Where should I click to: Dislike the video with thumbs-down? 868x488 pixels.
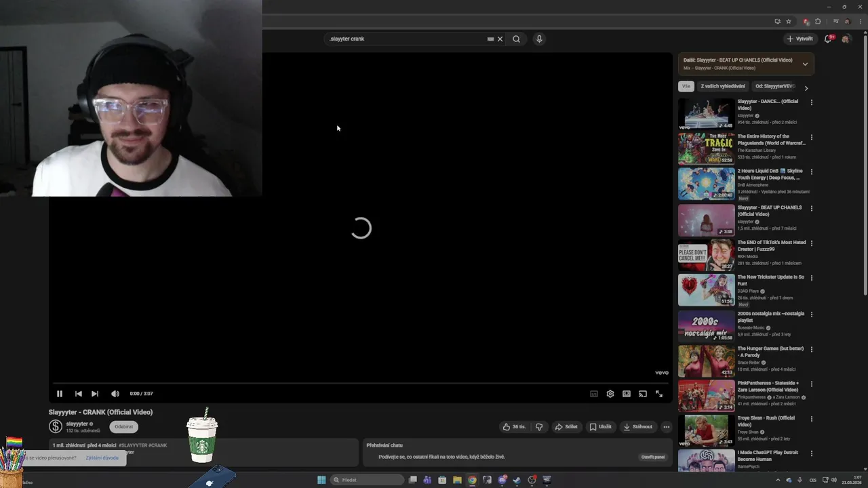pos(539,427)
